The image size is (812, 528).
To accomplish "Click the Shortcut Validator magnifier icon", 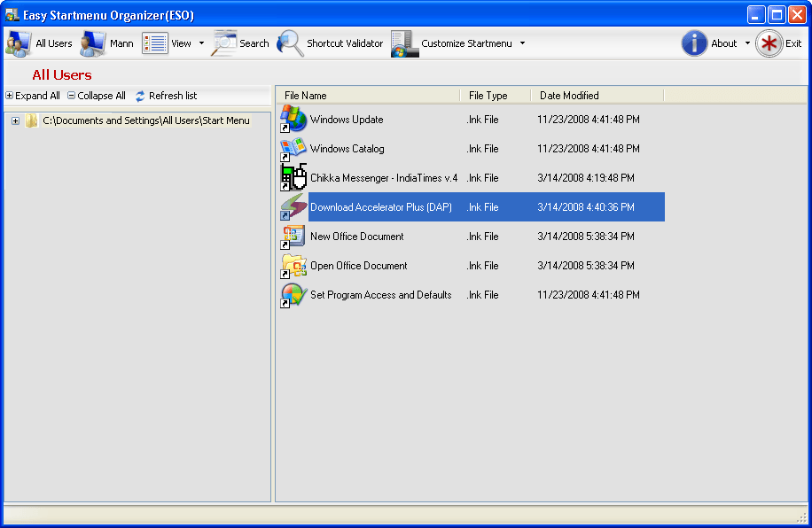I will (x=291, y=43).
